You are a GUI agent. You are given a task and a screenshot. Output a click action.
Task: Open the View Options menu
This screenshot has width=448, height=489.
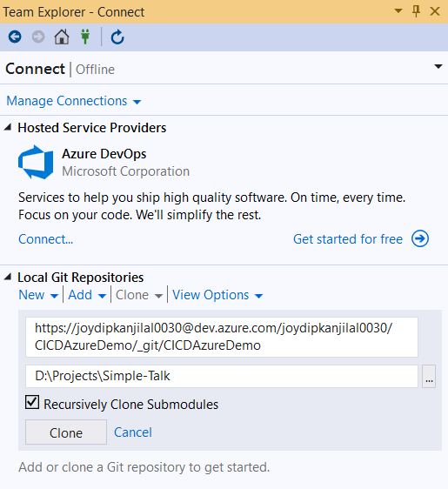(217, 295)
